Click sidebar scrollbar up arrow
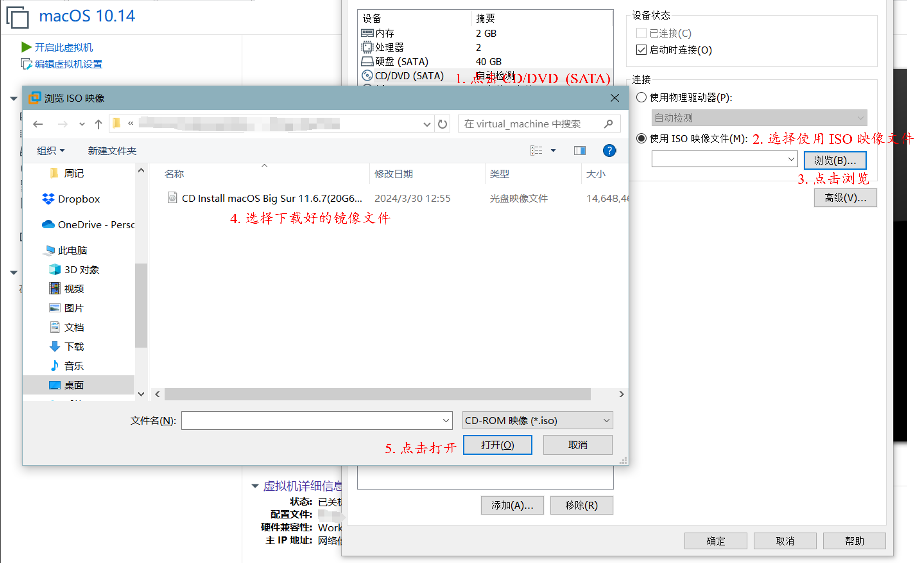The height and width of the screenshot is (563, 924). [141, 171]
